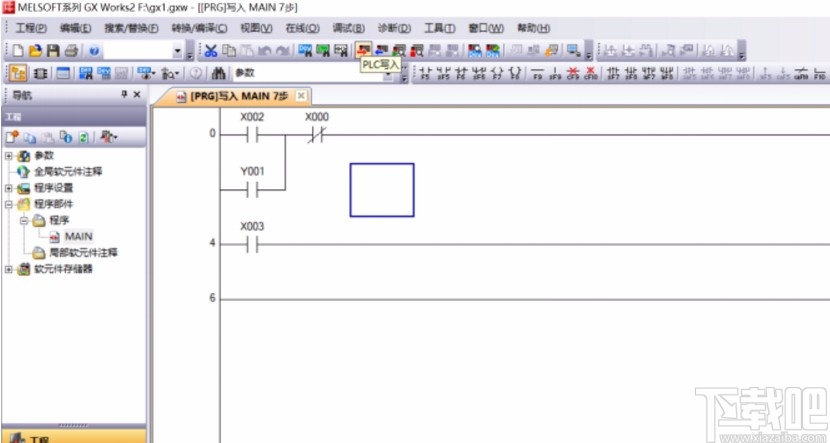Click the highlighted PLC write icon
Viewport: 830px width, 443px height.
tap(363, 51)
